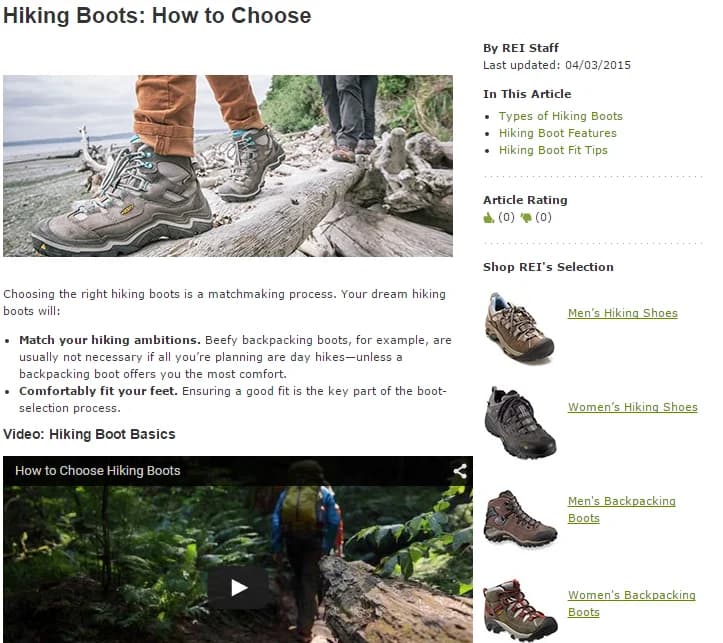This screenshot has width=723, height=643.
Task: Open Men's Hiking Shoes link
Action: coord(622,313)
